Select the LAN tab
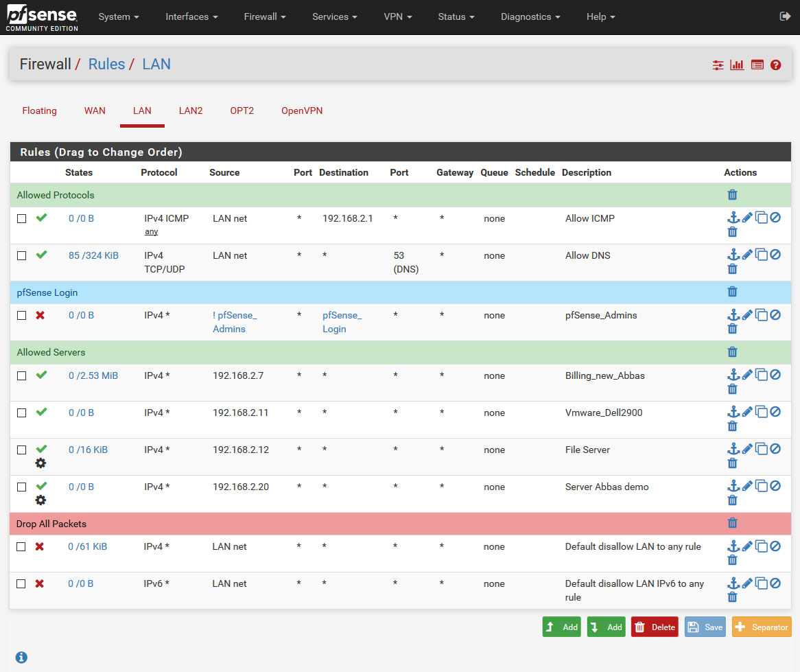The image size is (800, 672). (x=142, y=111)
